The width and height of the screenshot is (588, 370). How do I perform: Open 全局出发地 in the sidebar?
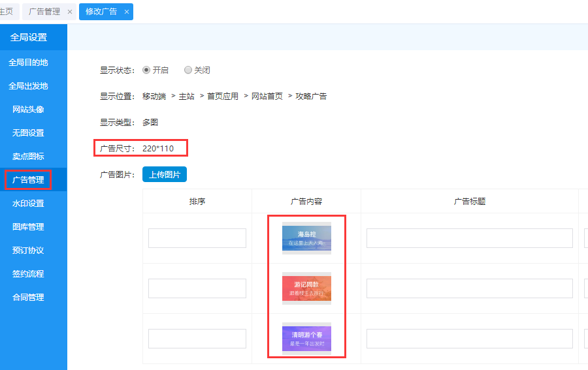[28, 86]
